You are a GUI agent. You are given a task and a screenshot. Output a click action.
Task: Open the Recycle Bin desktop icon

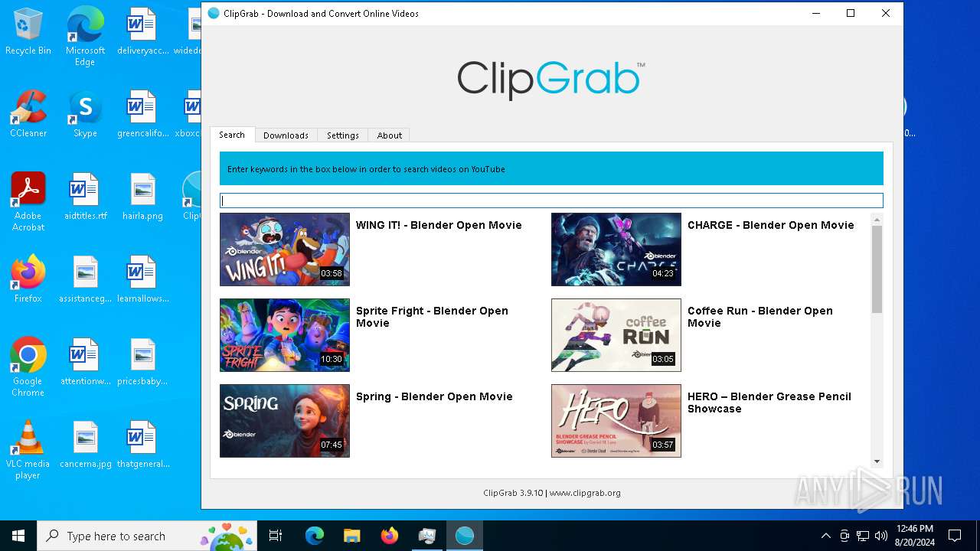(28, 31)
